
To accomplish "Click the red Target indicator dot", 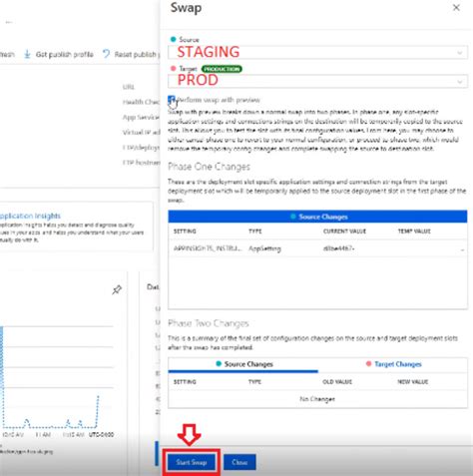I will [x=173, y=69].
